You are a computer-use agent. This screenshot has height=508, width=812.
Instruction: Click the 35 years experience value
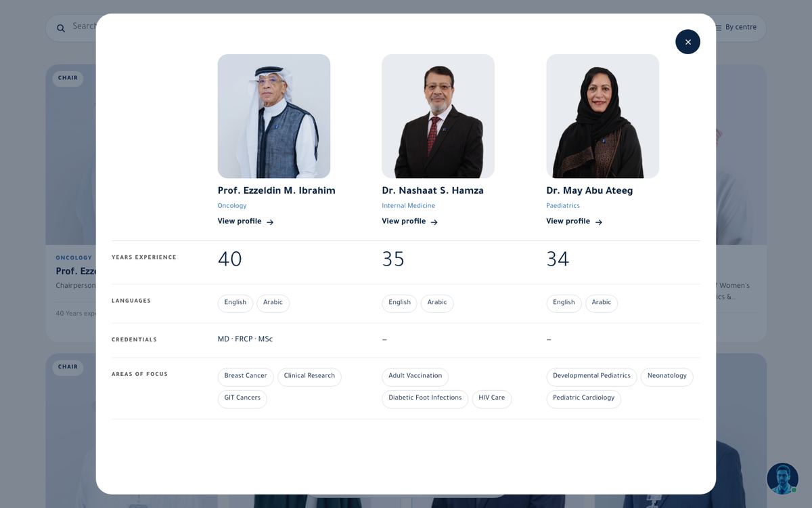(393, 259)
